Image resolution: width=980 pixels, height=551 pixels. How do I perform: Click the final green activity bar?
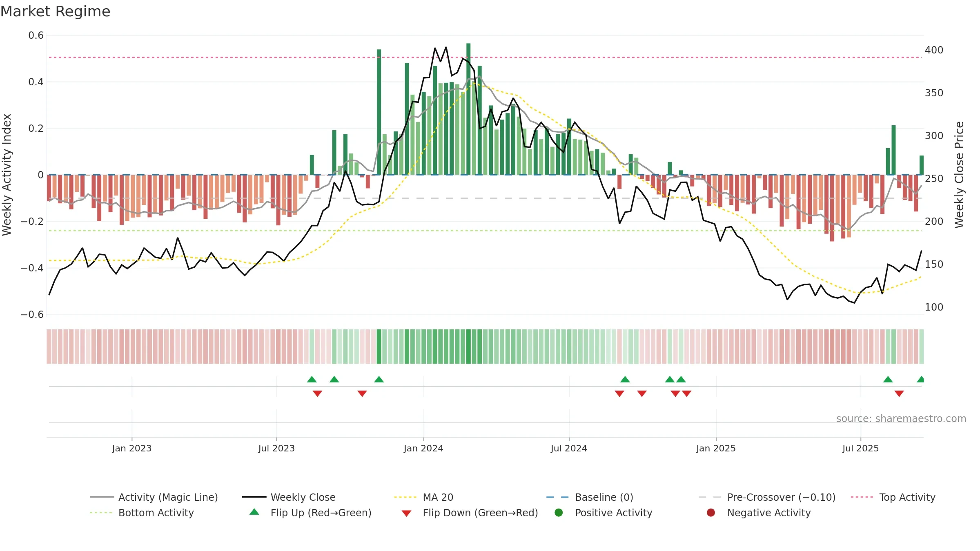[922, 165]
